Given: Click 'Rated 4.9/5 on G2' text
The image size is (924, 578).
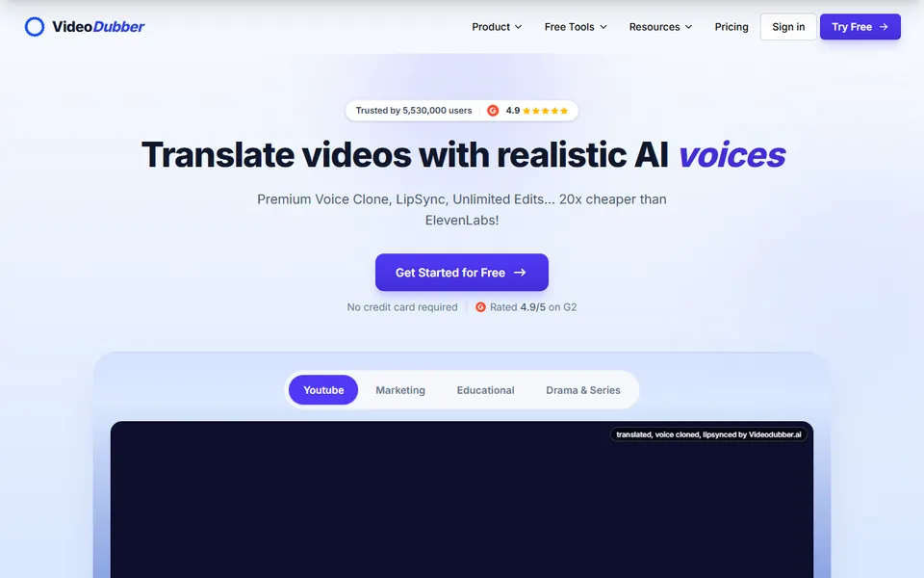Looking at the screenshot, I should [x=533, y=306].
